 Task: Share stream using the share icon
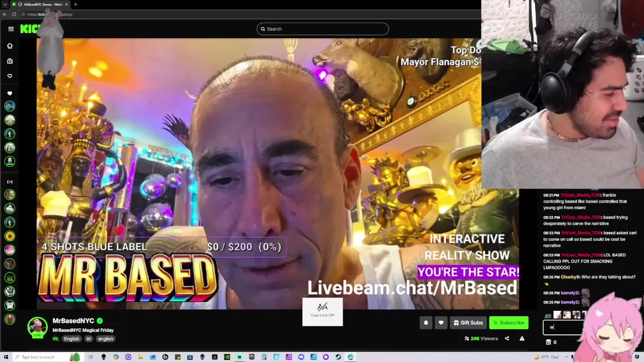coord(507,338)
